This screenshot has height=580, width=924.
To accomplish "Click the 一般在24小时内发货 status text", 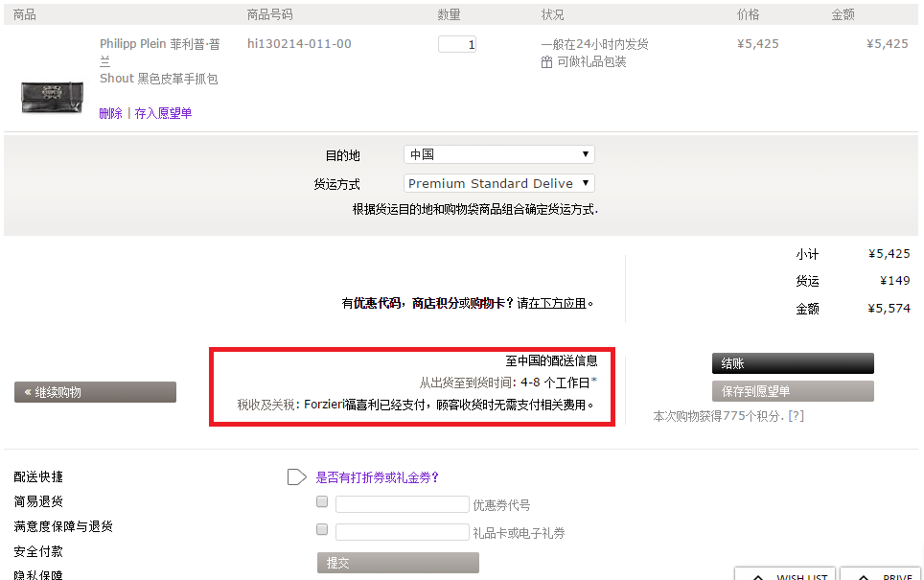I will [594, 44].
